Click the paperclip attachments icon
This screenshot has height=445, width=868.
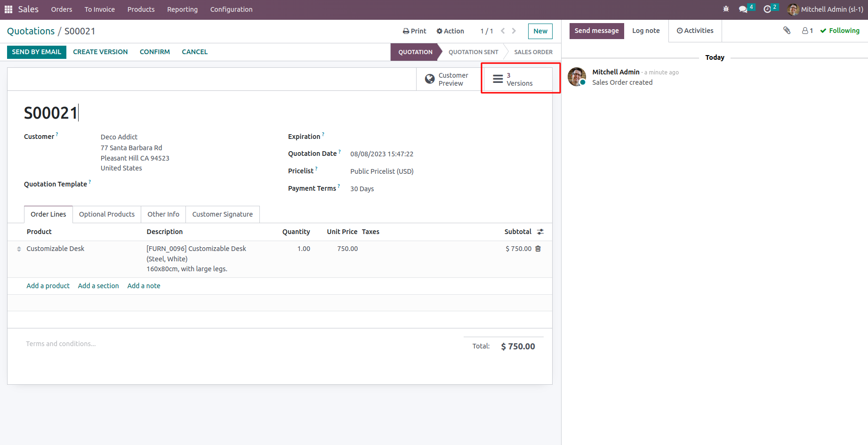787,31
